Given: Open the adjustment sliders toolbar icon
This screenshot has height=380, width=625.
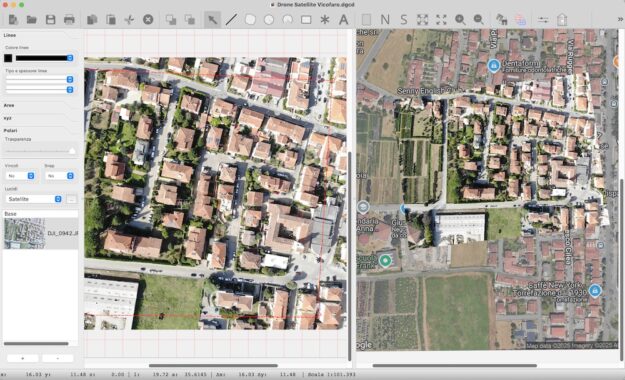Looking at the screenshot, I should click(x=543, y=20).
